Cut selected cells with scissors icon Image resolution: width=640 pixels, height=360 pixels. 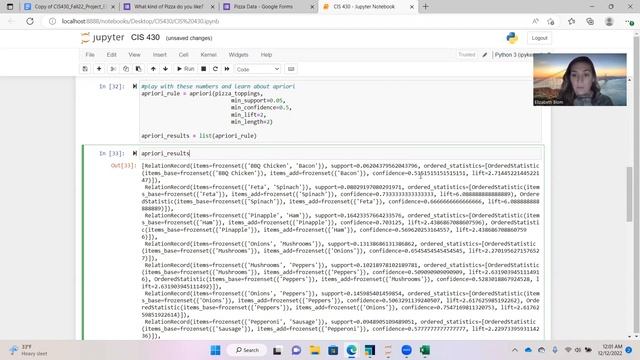point(113,69)
